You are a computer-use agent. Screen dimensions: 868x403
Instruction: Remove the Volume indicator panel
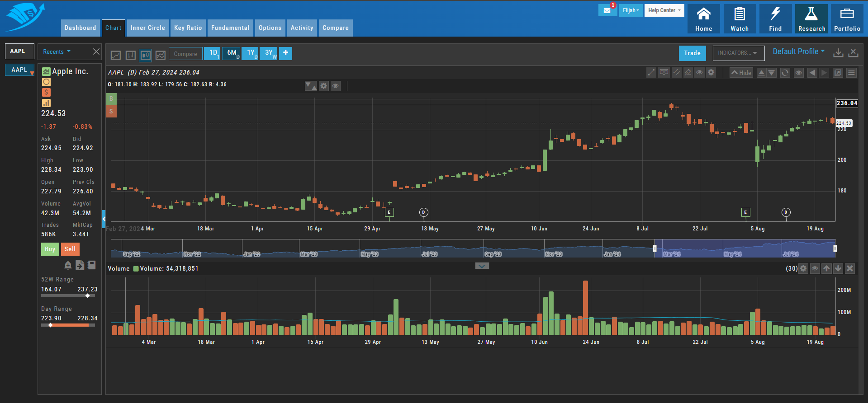[850, 268]
